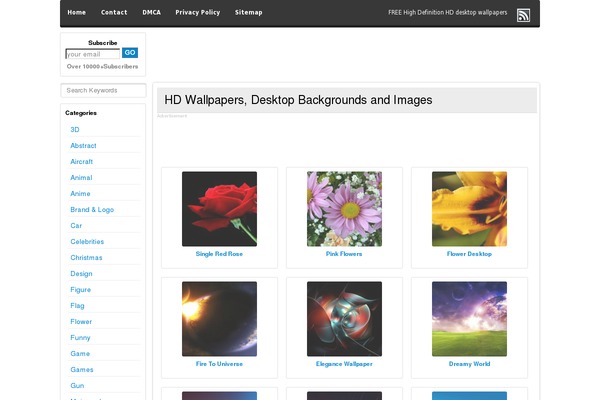Browse the Aircraft category

pos(82,162)
